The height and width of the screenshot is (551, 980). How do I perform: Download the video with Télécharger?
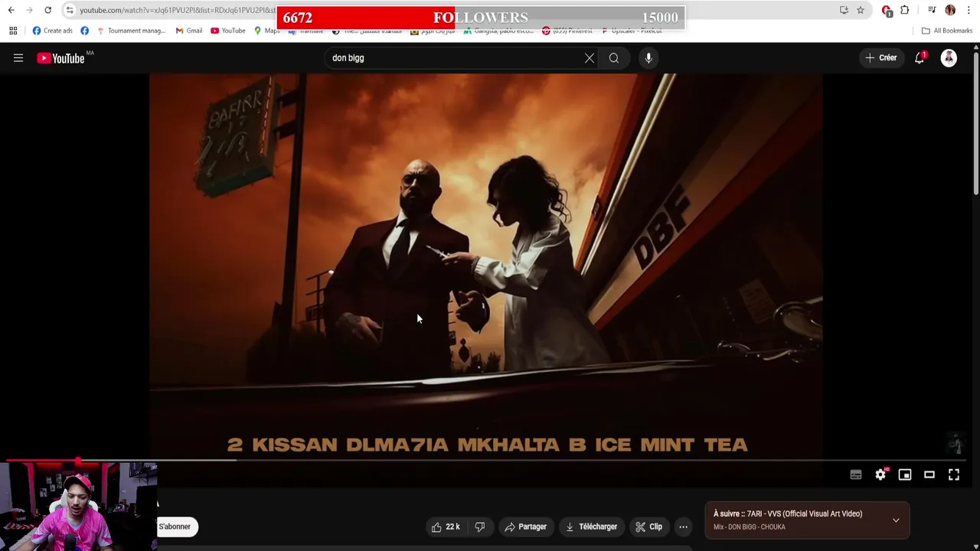coord(591,527)
